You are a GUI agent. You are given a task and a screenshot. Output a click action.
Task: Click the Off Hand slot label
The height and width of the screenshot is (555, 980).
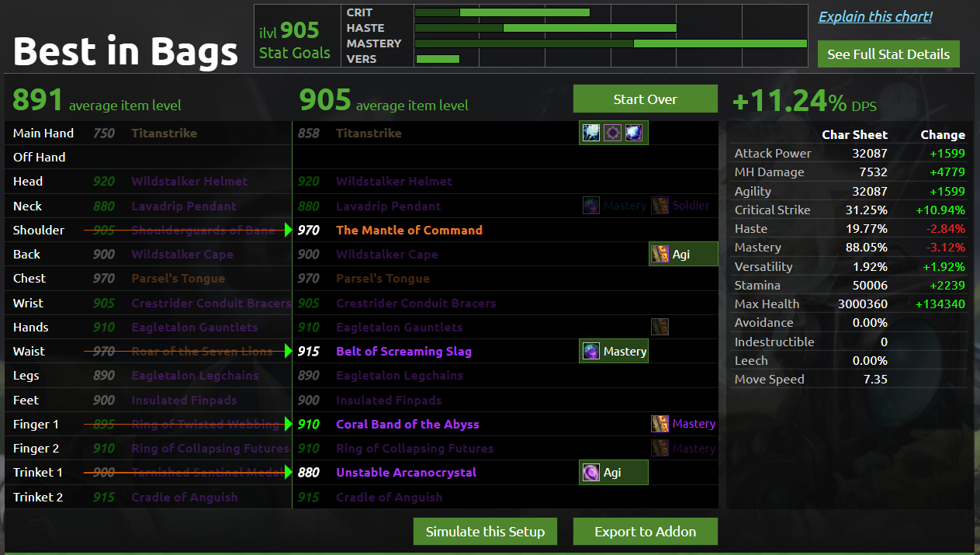[x=40, y=157]
